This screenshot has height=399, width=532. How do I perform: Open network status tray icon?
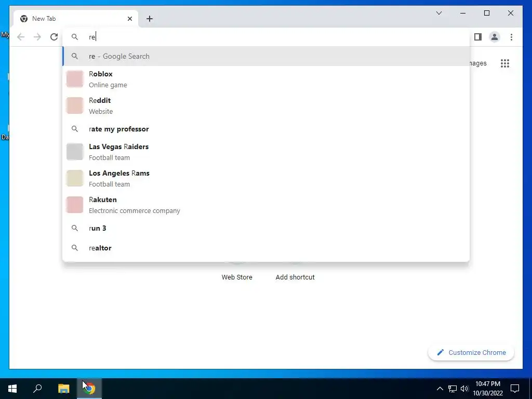pos(453,389)
